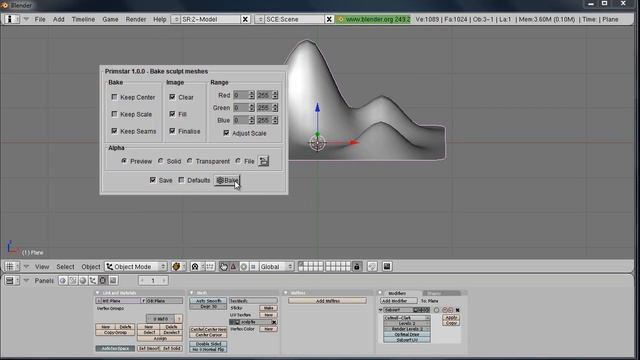Viewport: 640px width, 360px height.
Task: Switch to the Object panels icon
Action: tap(93, 280)
